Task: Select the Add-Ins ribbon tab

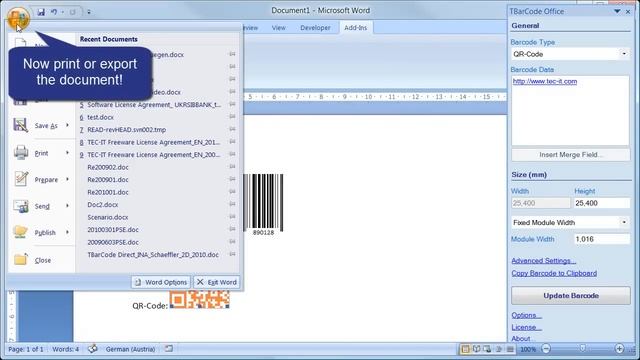Action: [x=356, y=28]
